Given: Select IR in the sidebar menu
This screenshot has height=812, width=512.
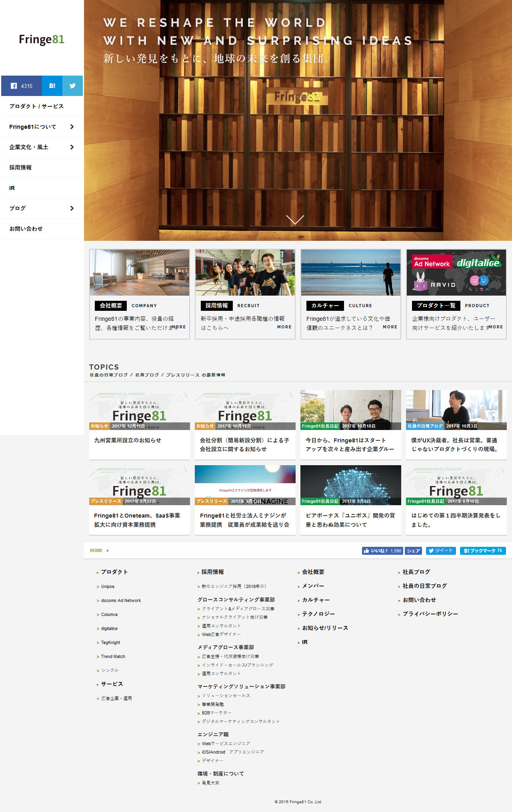Looking at the screenshot, I should [12, 188].
